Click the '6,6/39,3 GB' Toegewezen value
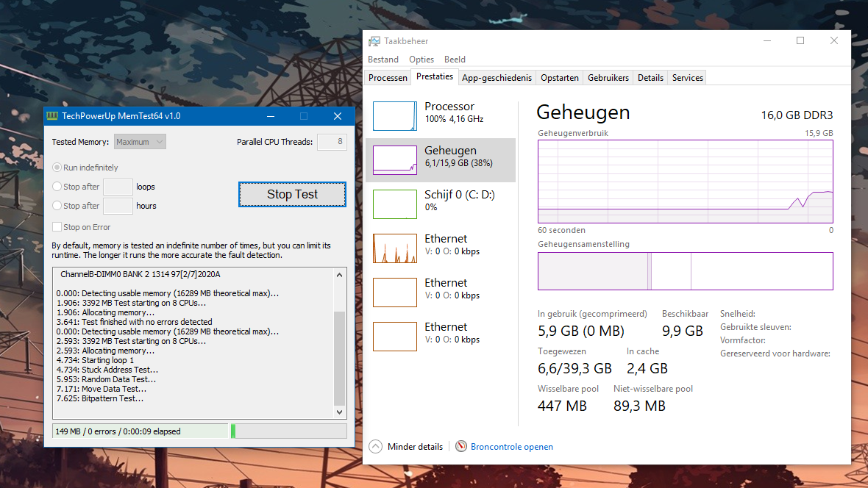The width and height of the screenshot is (868, 488). 574,368
